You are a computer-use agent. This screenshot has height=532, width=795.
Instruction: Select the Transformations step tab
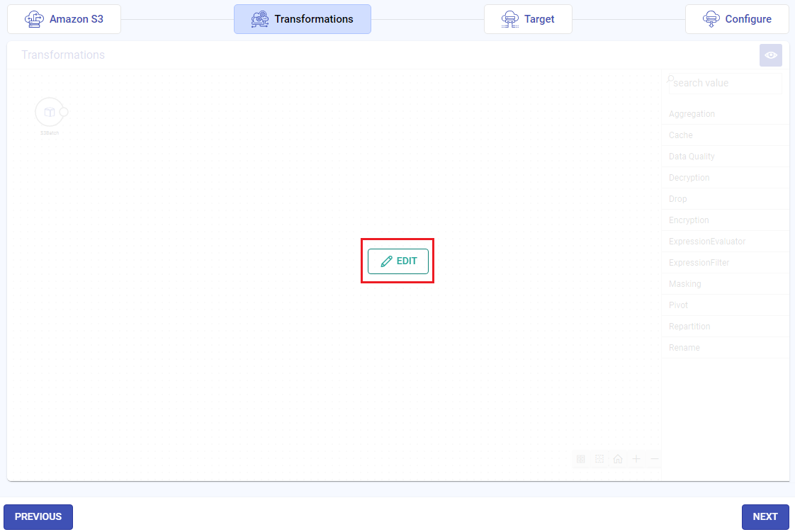[x=303, y=19]
